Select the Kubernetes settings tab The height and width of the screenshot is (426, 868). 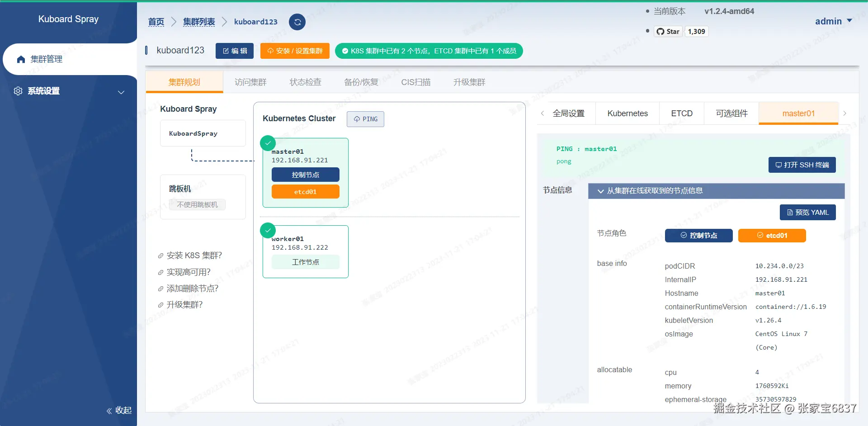click(627, 114)
